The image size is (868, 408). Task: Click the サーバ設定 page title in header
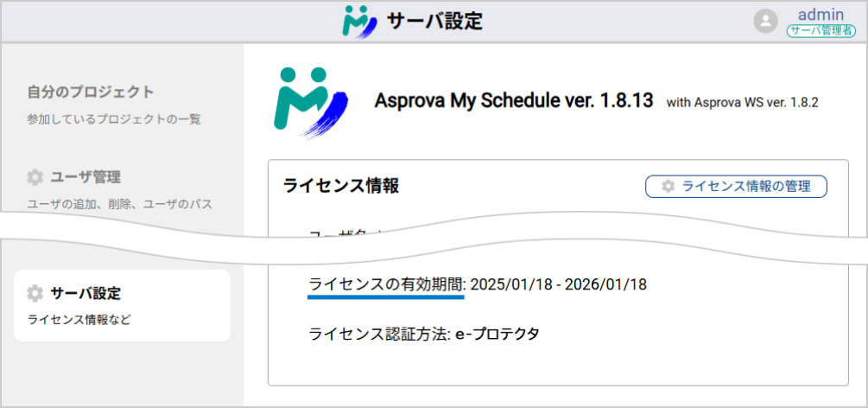click(434, 22)
